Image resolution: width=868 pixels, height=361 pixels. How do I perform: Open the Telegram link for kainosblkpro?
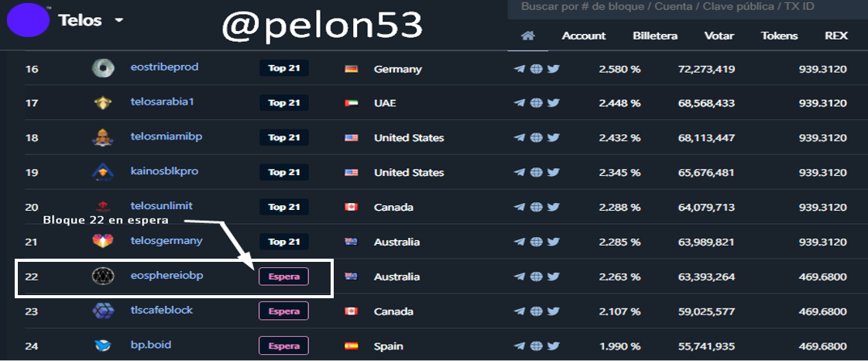[519, 173]
